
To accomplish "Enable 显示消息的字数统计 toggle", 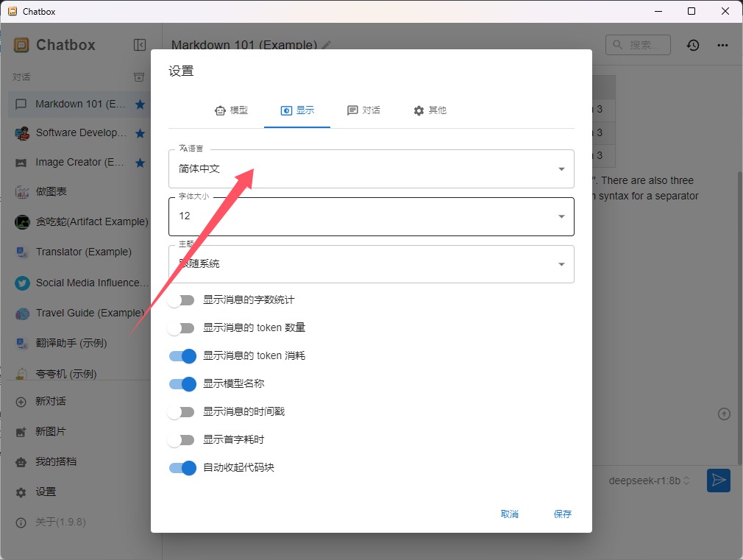I will 181,300.
